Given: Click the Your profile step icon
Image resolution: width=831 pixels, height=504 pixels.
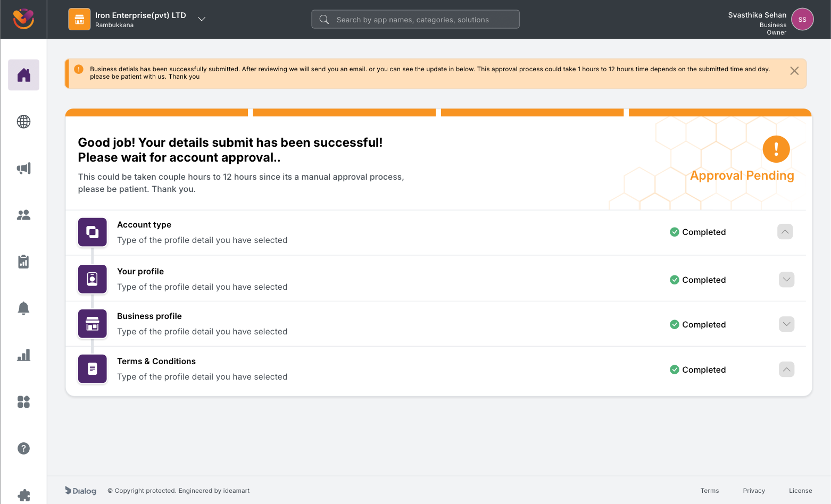Looking at the screenshot, I should click(93, 279).
